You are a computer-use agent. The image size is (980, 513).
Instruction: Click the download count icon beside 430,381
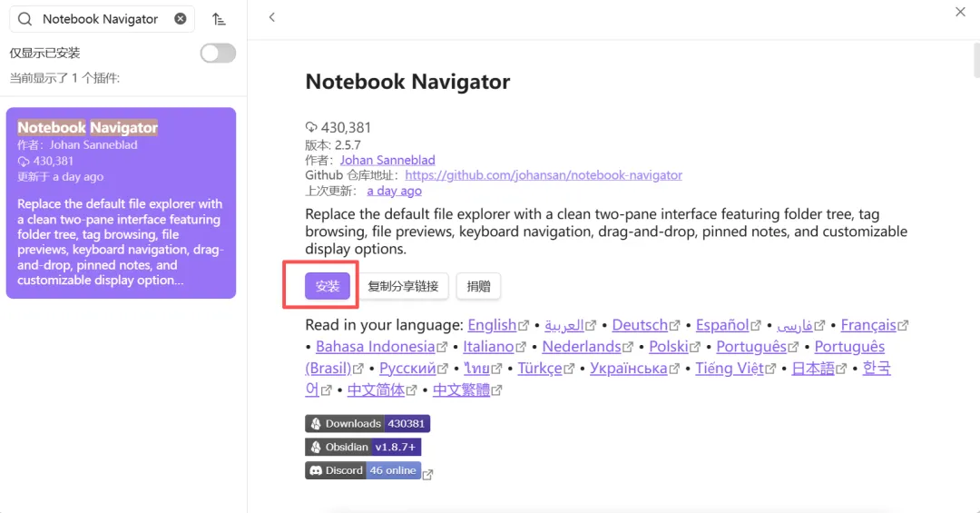(311, 127)
